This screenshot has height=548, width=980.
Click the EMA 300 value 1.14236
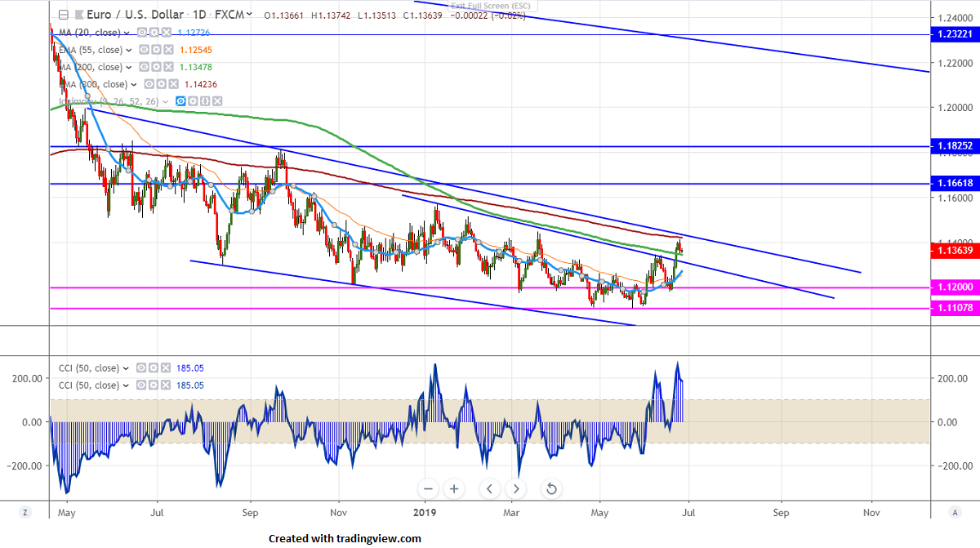(201, 84)
